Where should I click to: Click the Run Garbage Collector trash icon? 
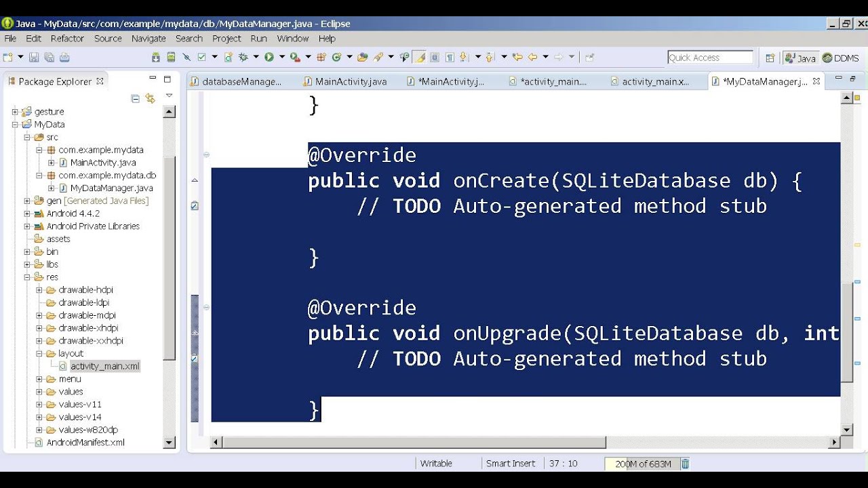[x=686, y=464]
